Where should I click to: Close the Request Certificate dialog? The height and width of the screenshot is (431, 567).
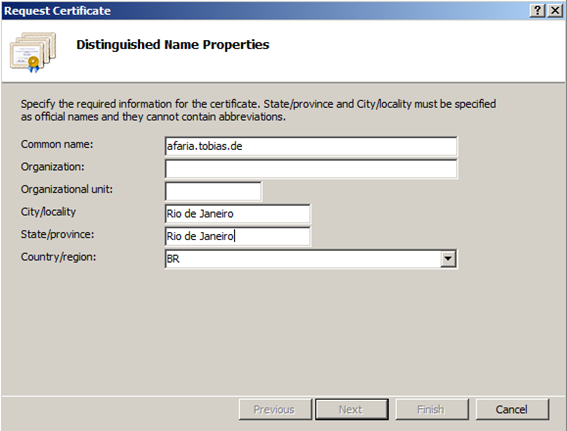click(555, 10)
